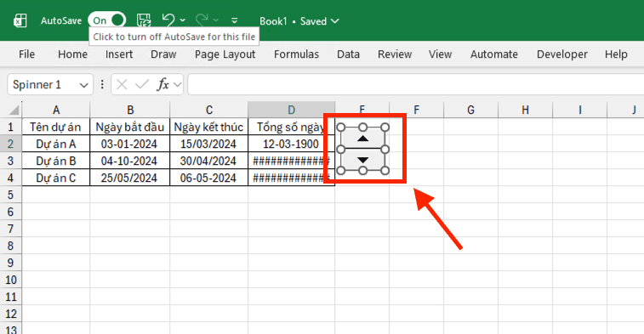Click cell '04-10-2024'
Screen dimensions: 644x334
(130, 161)
